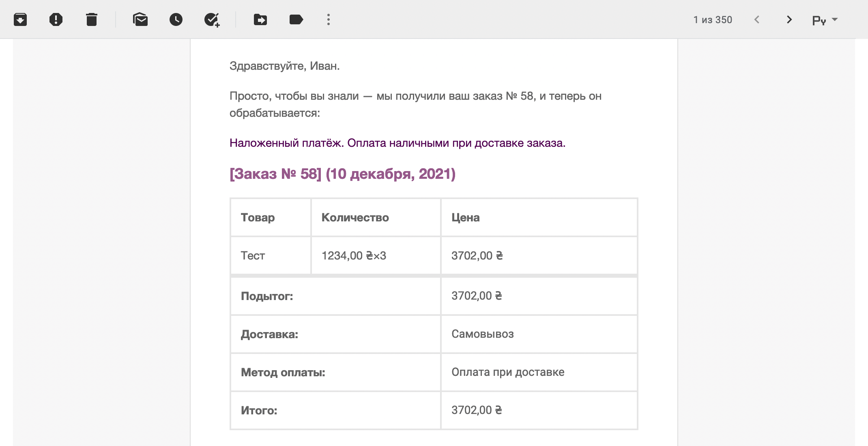Click the 'Наложенный платёж' payment note
Viewport: 868px width, 446px height.
point(397,143)
